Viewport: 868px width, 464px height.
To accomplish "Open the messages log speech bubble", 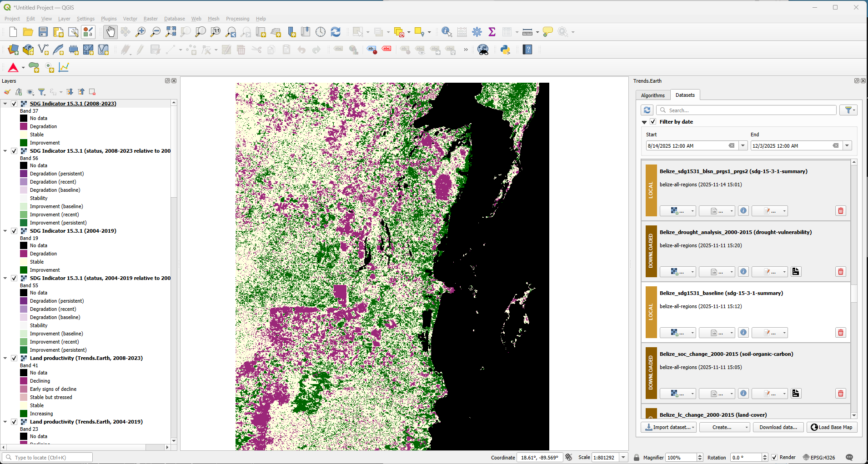I will [849, 457].
